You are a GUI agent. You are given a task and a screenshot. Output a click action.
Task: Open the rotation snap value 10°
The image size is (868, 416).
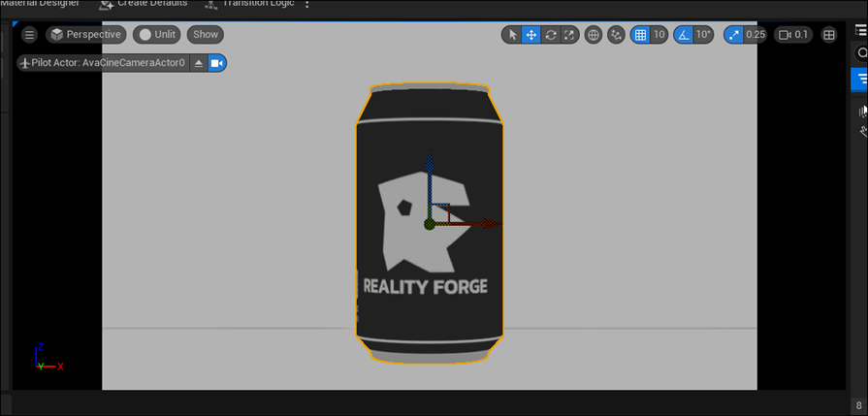tap(703, 35)
